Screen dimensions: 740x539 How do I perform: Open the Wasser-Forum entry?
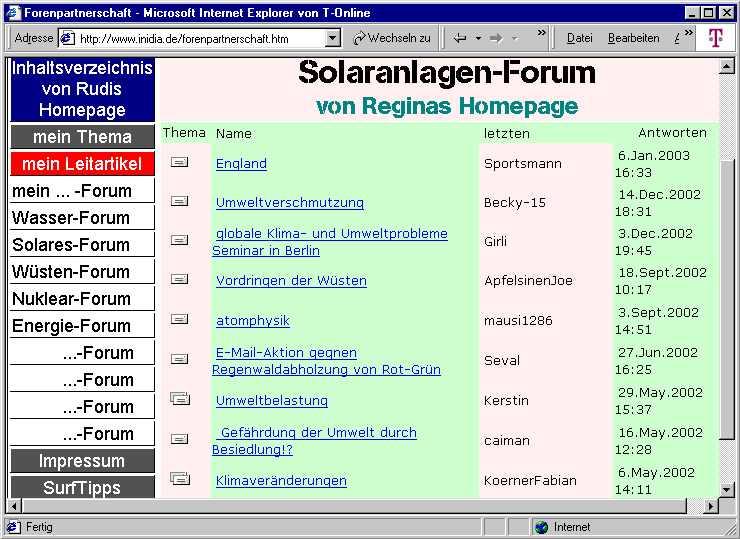point(82,218)
